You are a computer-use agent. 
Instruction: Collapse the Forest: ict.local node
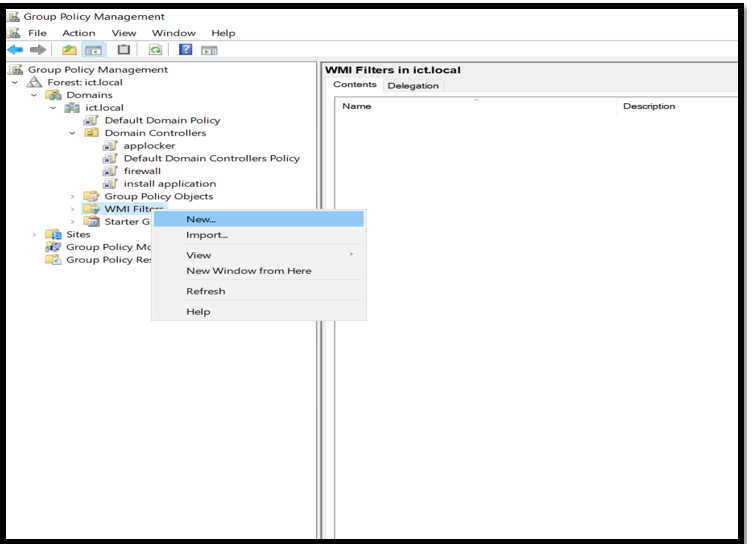(15, 82)
